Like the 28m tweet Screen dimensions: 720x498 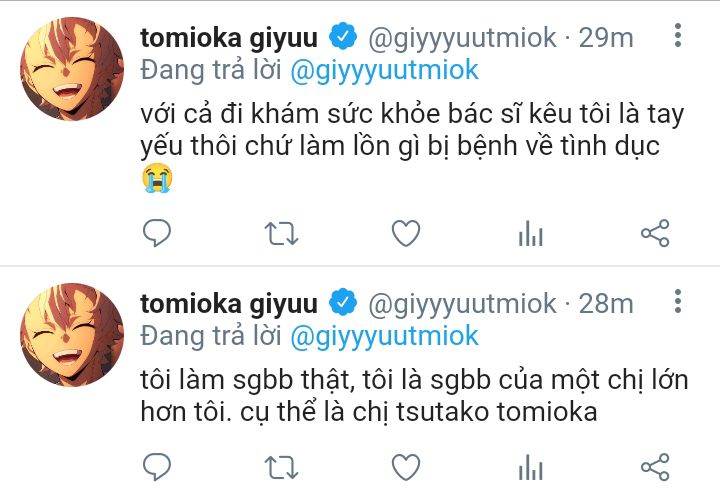[x=406, y=467]
